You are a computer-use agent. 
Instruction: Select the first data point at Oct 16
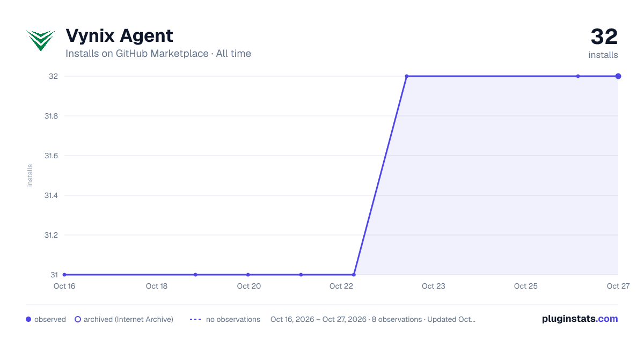point(64,275)
